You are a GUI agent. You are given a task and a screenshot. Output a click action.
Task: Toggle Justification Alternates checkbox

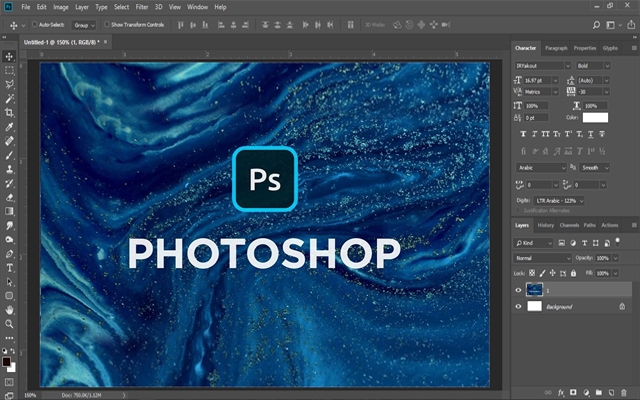click(x=518, y=211)
